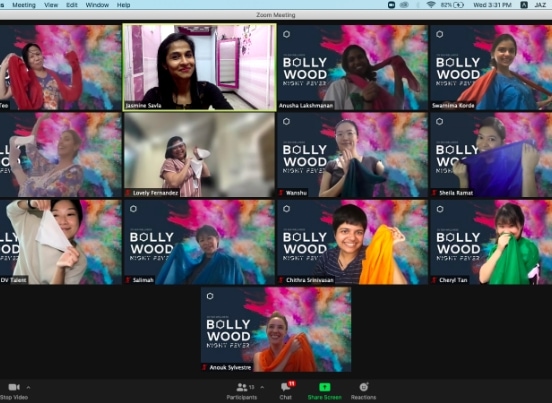Click the red 11 chat badge
The image size is (552, 403).
[292, 384]
